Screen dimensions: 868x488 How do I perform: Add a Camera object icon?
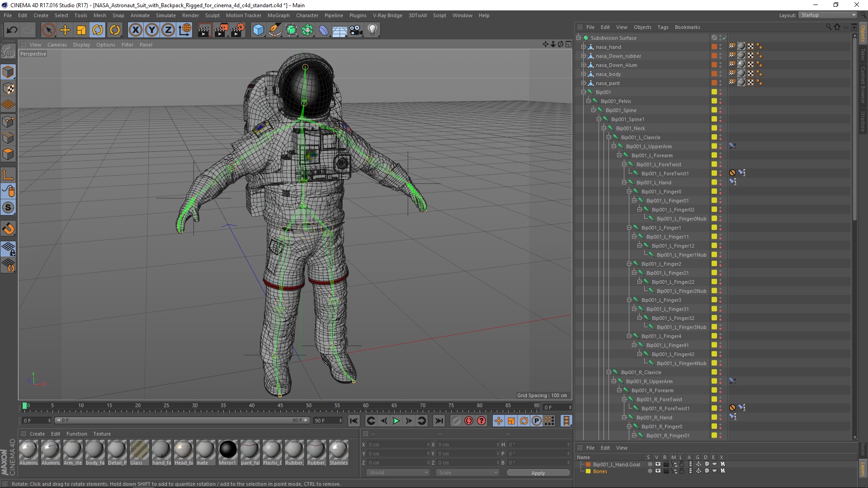point(356,30)
